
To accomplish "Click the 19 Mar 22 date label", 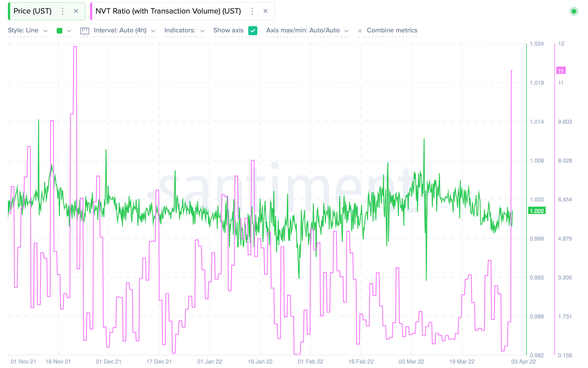I will pyautogui.click(x=462, y=362).
